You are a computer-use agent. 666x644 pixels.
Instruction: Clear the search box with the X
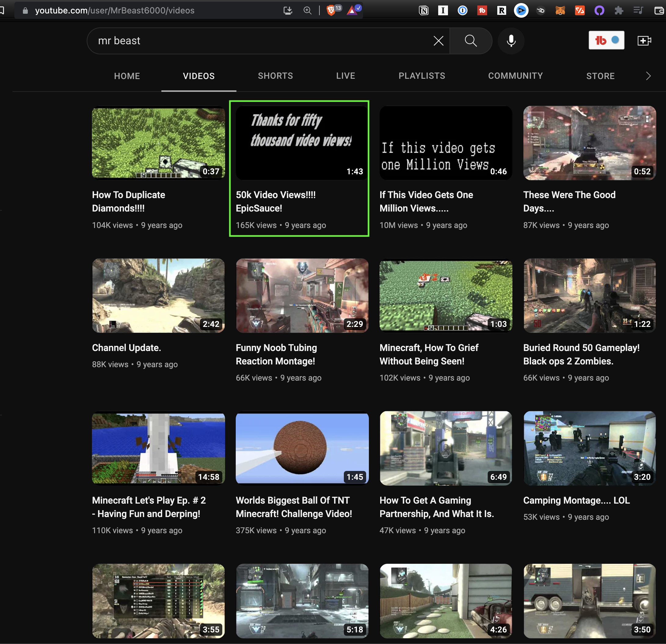(x=438, y=41)
